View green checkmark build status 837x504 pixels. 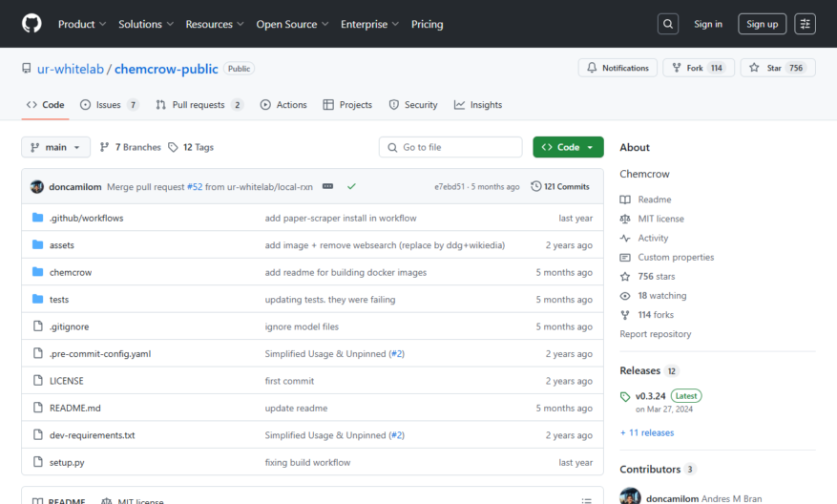(x=351, y=186)
